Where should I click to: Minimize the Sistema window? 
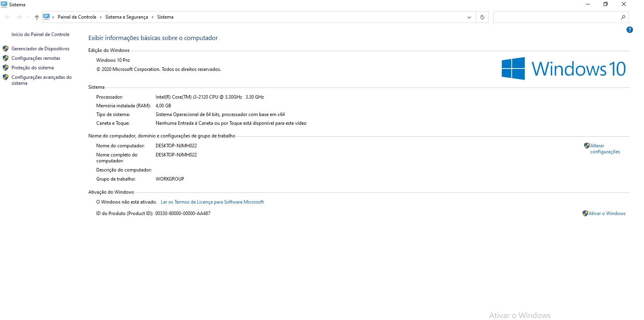click(x=588, y=4)
